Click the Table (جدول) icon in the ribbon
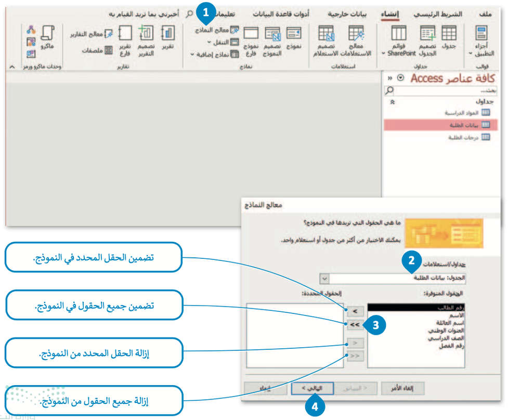The width and height of the screenshot is (508, 420). (449, 37)
